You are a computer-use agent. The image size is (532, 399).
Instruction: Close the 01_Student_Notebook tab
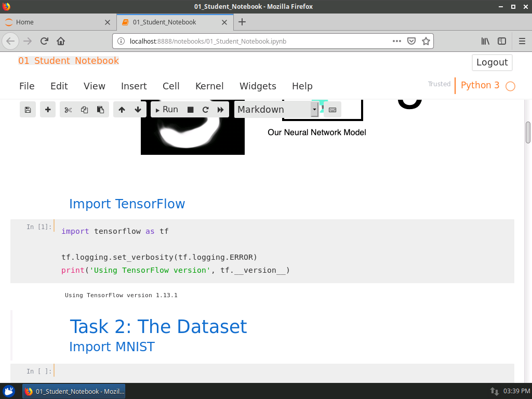point(224,22)
